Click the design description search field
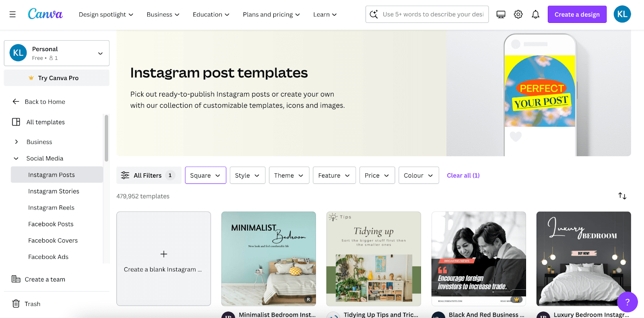 433,14
